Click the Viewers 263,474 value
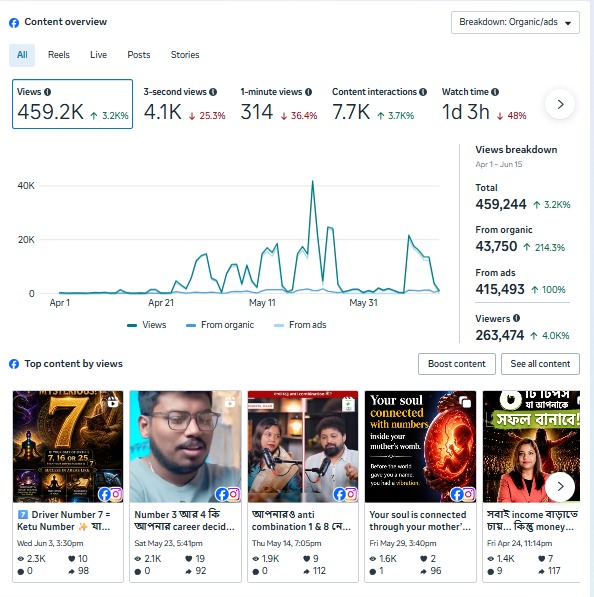 click(x=500, y=335)
